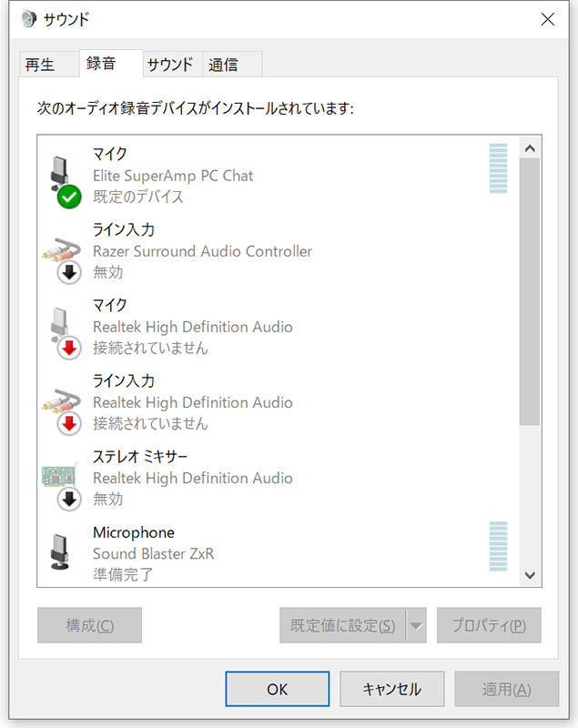Select the Elite SuperAmp PC Chat microphone icon
Screen dimensions: 578x728
coord(60,170)
